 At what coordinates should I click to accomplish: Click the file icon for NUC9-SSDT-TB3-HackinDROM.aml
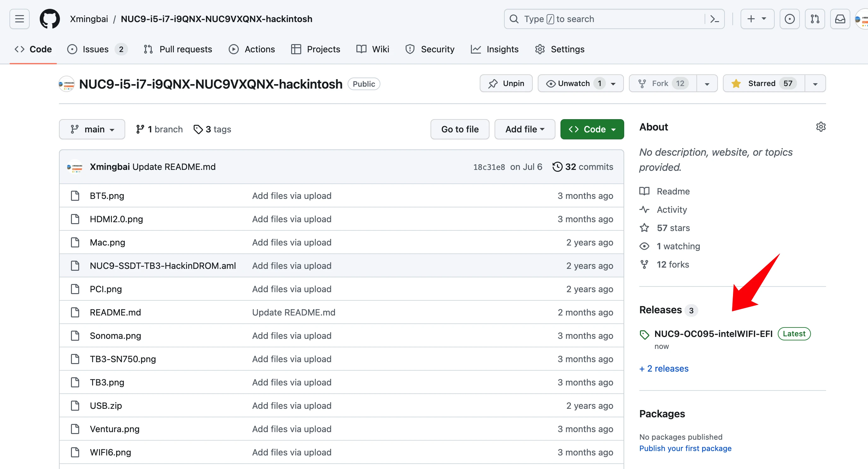pos(75,266)
